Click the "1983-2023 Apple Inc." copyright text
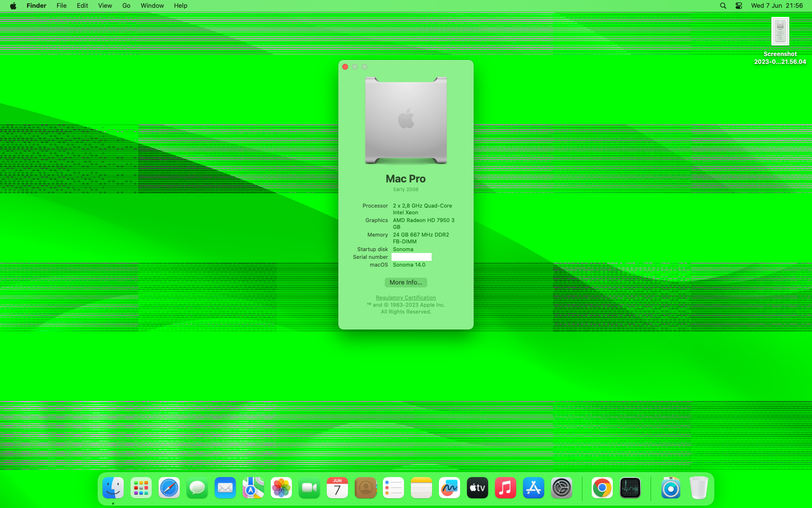Image resolution: width=812 pixels, height=508 pixels. (x=418, y=305)
